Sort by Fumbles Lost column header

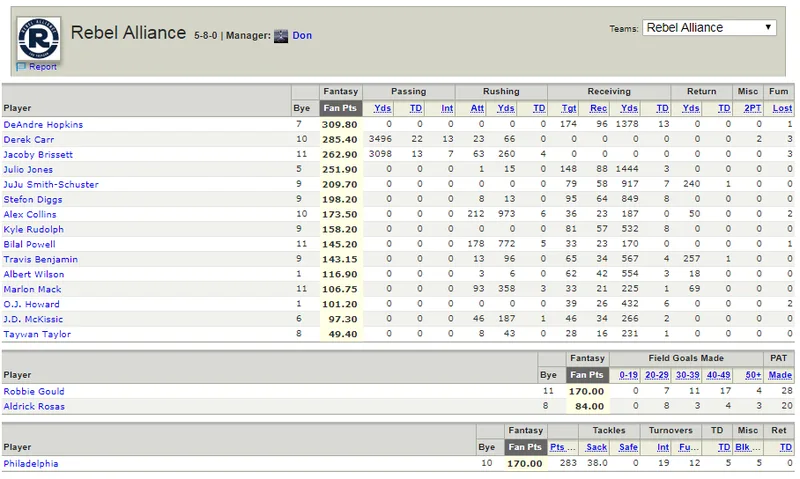782,108
